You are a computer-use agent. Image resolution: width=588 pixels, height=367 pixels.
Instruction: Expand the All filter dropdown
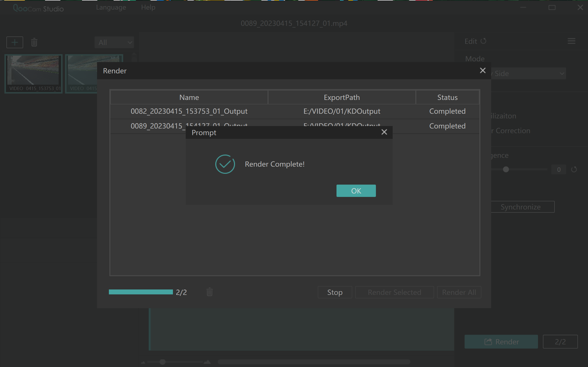point(114,42)
